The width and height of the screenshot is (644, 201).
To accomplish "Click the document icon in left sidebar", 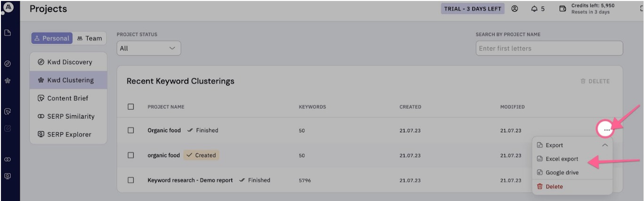I will tap(8, 32).
